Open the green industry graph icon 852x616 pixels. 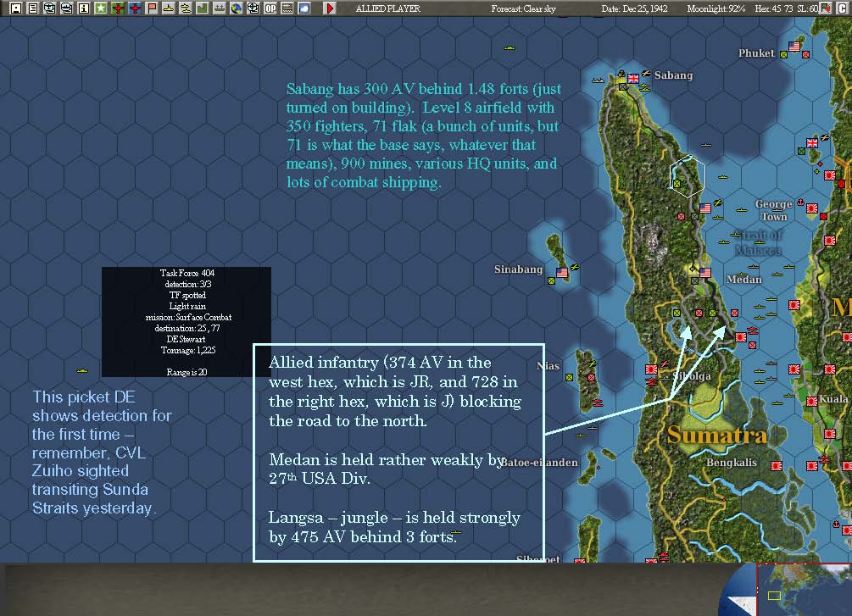pyautogui.click(x=202, y=8)
